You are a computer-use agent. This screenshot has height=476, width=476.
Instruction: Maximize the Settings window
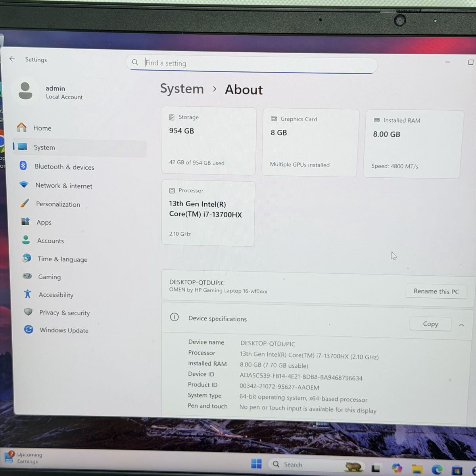(470, 62)
